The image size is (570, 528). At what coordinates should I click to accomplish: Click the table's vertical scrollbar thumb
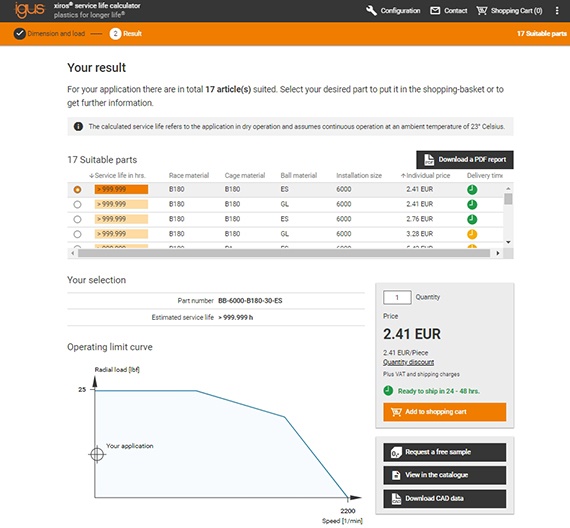pos(508,199)
